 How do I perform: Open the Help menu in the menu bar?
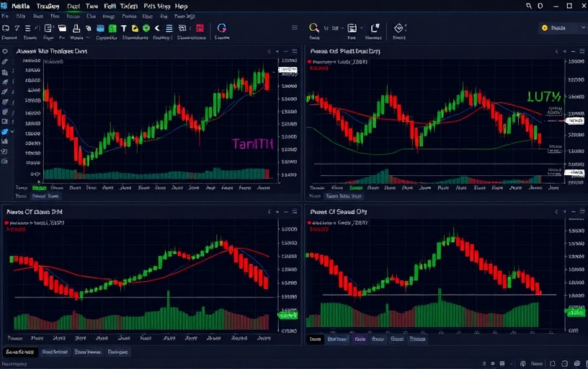181,5
